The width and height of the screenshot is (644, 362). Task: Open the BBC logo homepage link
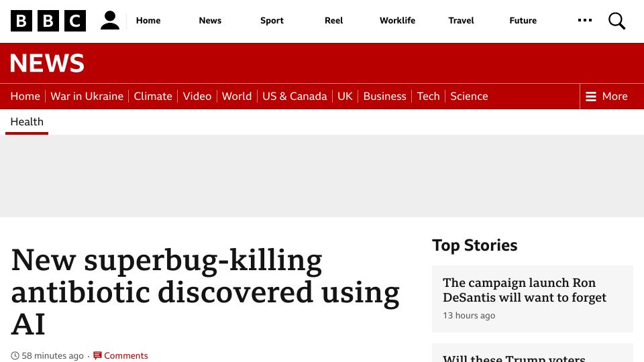pyautogui.click(x=48, y=21)
